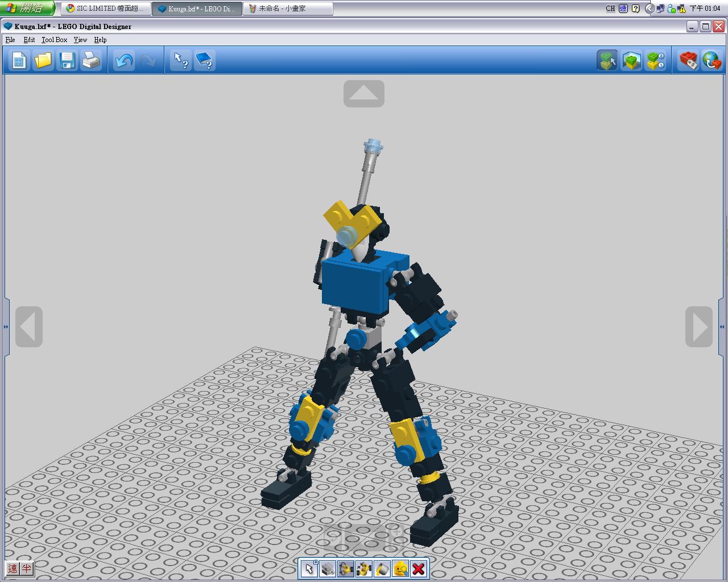Activate the Hinge Align tool

[363, 568]
